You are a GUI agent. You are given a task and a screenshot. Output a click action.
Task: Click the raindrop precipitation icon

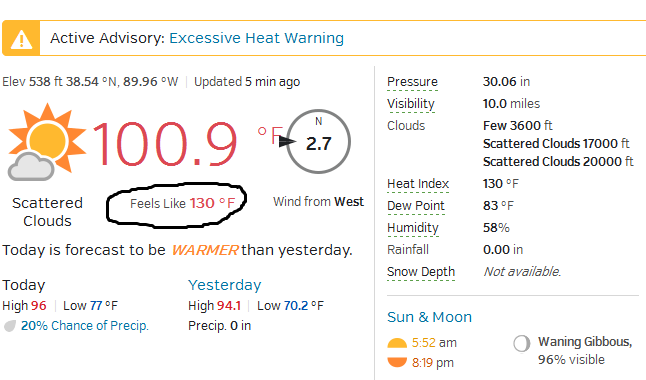(x=10, y=326)
